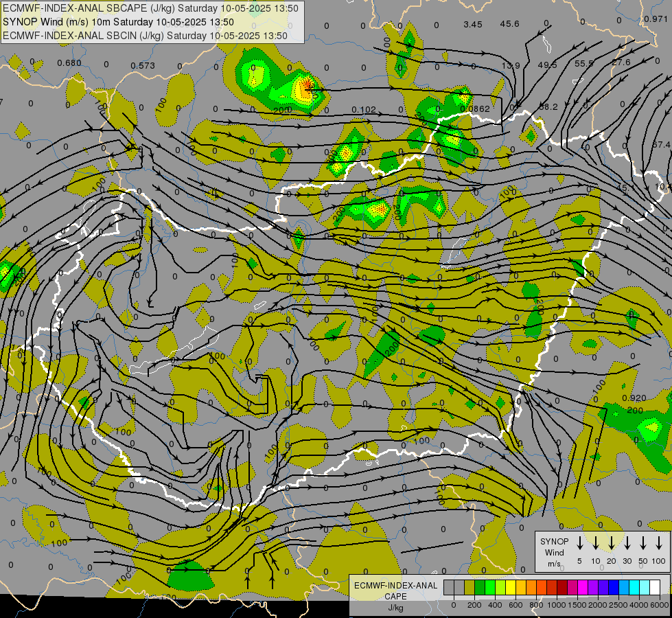Click the '2500' legend scale value

coord(618,605)
